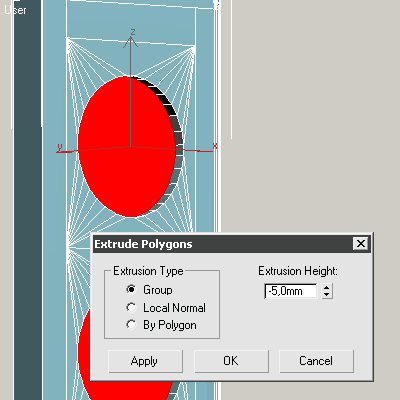
Task: Cancel the Extrude Polygons dialog
Action: point(316,361)
